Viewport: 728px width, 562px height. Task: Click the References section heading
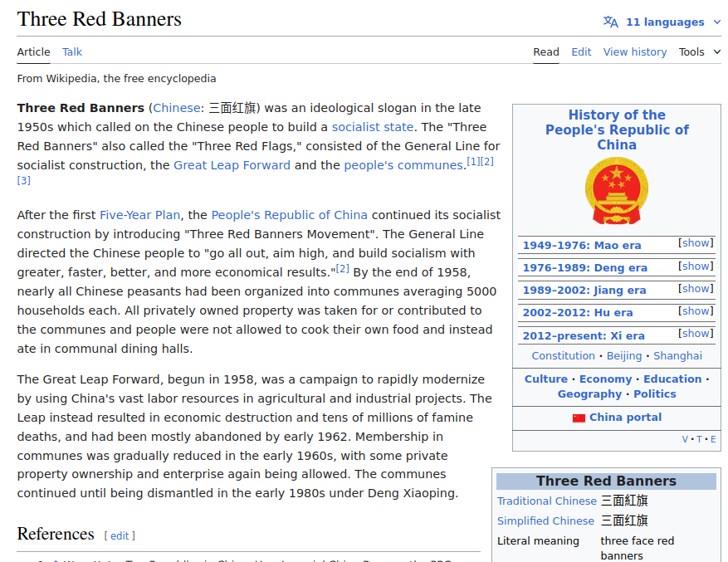(56, 534)
